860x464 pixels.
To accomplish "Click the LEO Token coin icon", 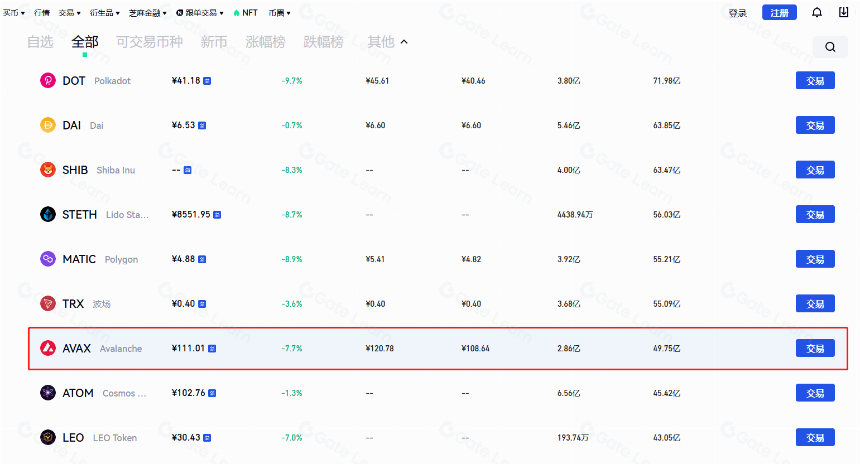I will 48,437.
